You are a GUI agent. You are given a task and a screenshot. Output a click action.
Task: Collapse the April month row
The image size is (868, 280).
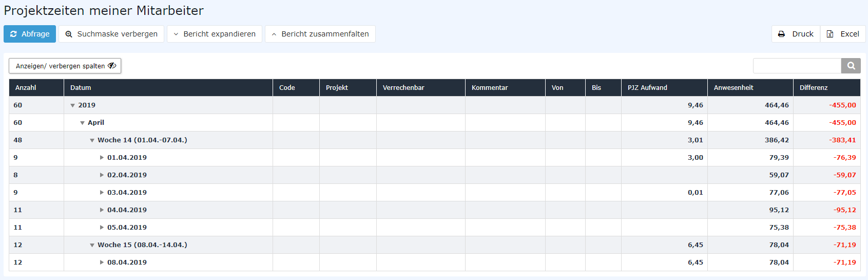click(x=83, y=123)
